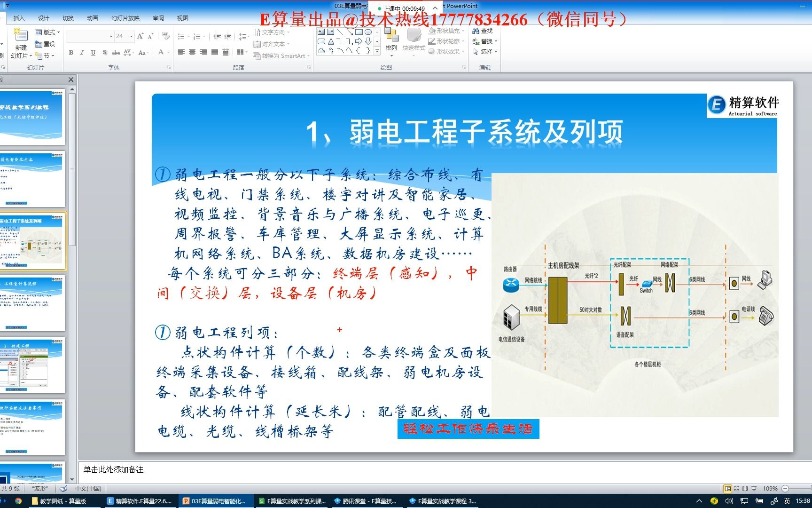Select the Left Brace shape in gallery
The height and width of the screenshot is (508, 812).
(359, 51)
